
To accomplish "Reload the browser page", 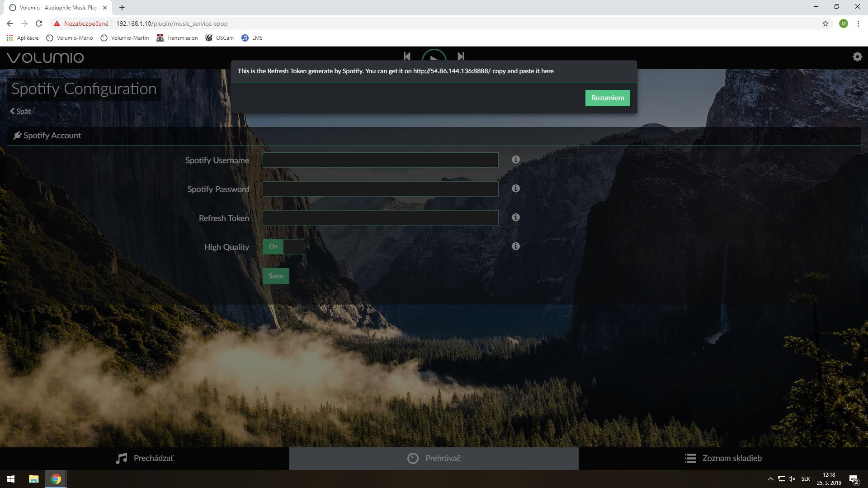I will click(39, 23).
